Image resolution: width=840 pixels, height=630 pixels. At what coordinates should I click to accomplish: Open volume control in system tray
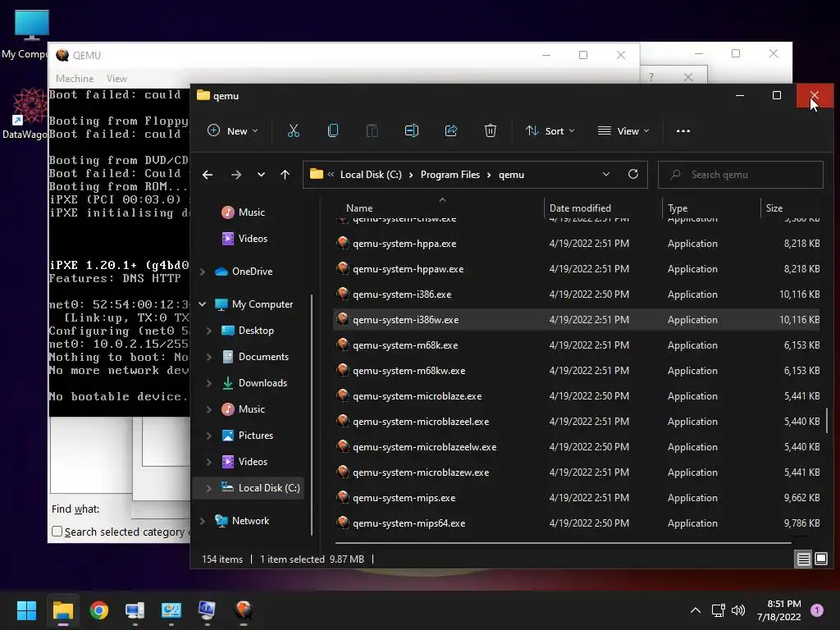tap(738, 610)
